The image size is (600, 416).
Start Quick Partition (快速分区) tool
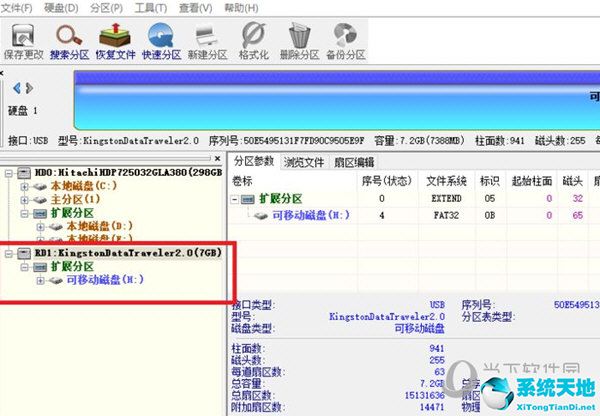tap(161, 41)
